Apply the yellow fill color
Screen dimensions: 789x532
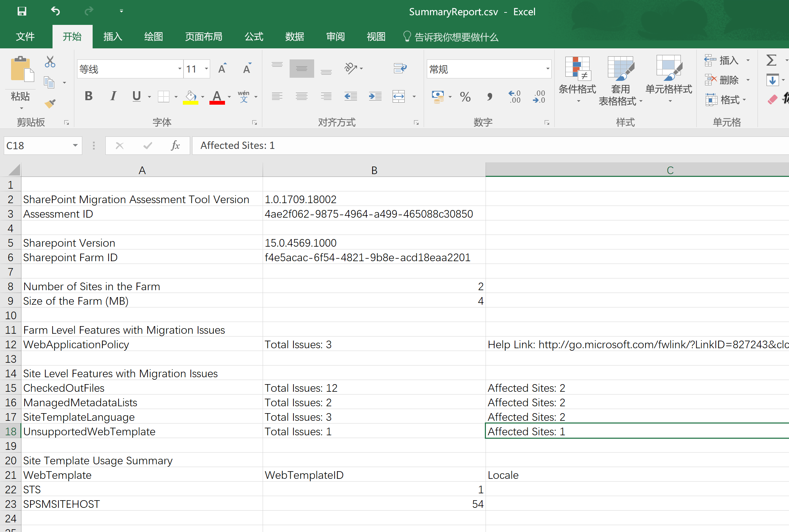click(x=190, y=97)
